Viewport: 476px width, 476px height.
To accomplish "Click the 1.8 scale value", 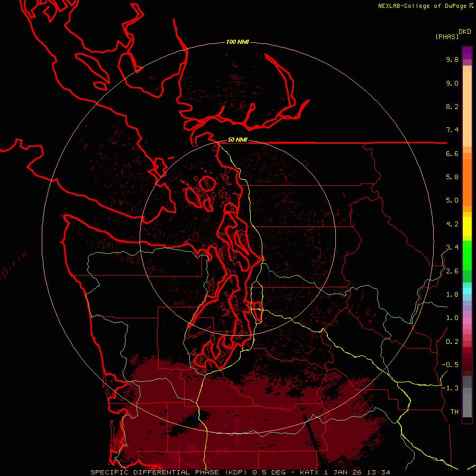I will [452, 295].
